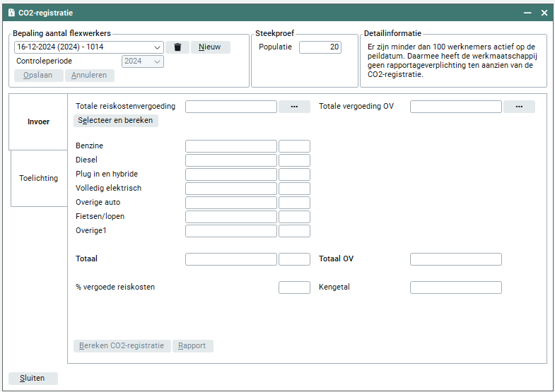Click the Diesel amount field
Viewport: 555px width, 392px height.
(x=230, y=160)
